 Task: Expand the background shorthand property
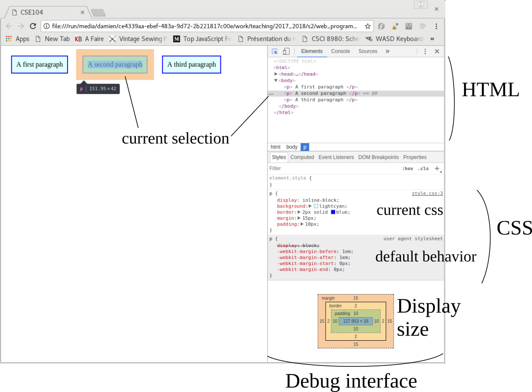(310, 206)
